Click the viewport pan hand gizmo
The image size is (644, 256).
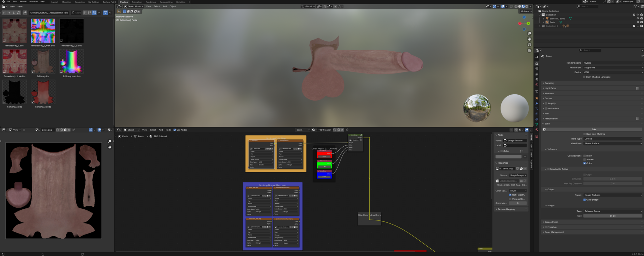[x=529, y=39]
